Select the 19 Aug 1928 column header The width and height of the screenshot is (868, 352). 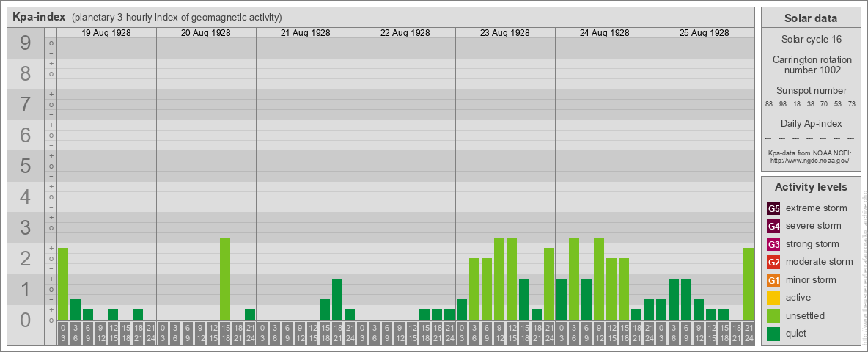coord(106,33)
